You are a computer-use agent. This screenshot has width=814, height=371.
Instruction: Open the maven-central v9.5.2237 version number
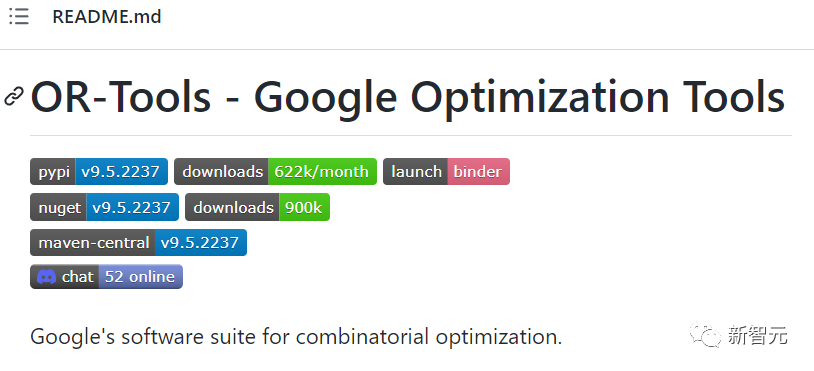pyautogui.click(x=200, y=242)
